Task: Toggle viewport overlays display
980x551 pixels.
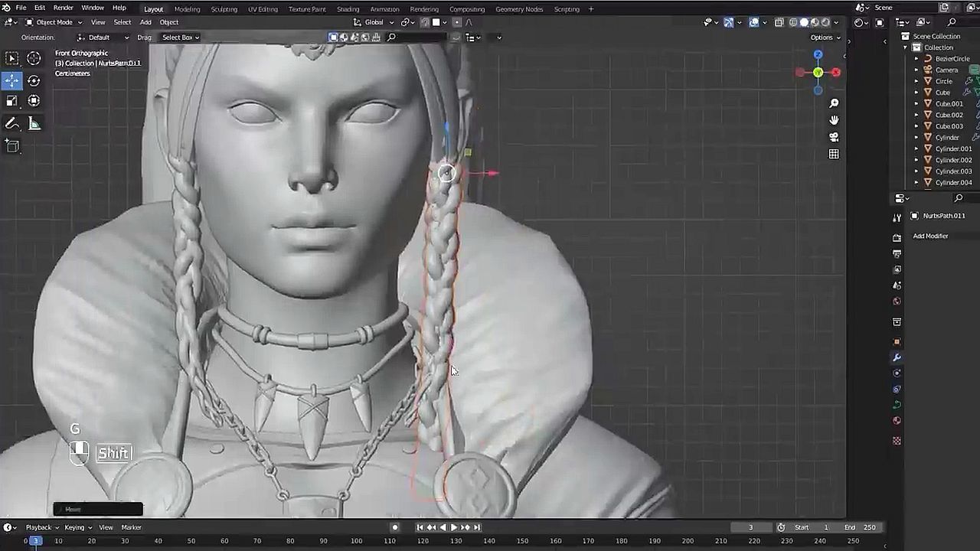Action: click(754, 22)
